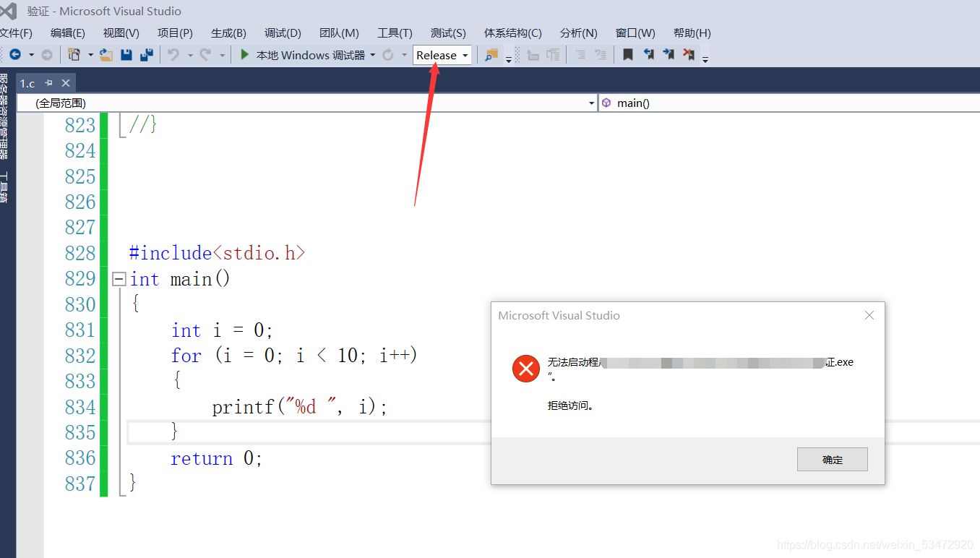This screenshot has height=558, width=980.
Task: Click the 'for (i = 0; i < 10; i++)' line
Action: pos(294,356)
